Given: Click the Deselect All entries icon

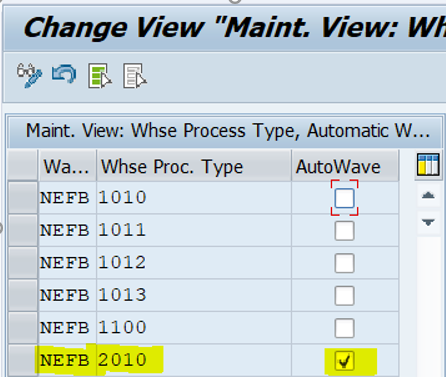Looking at the screenshot, I should coord(135,76).
